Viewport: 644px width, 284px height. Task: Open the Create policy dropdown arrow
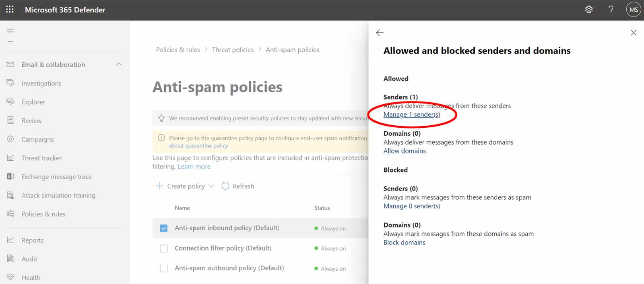click(211, 186)
